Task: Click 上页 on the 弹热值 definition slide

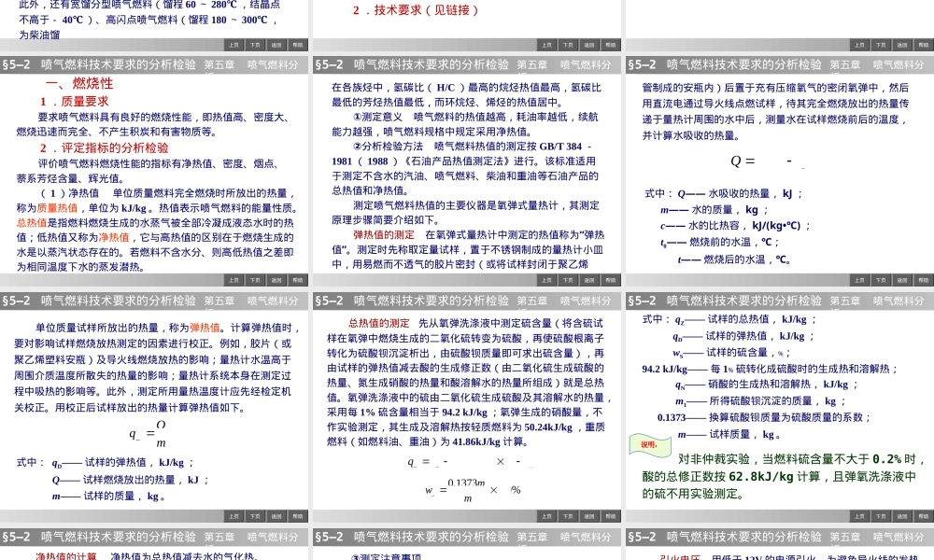Action: [233, 516]
